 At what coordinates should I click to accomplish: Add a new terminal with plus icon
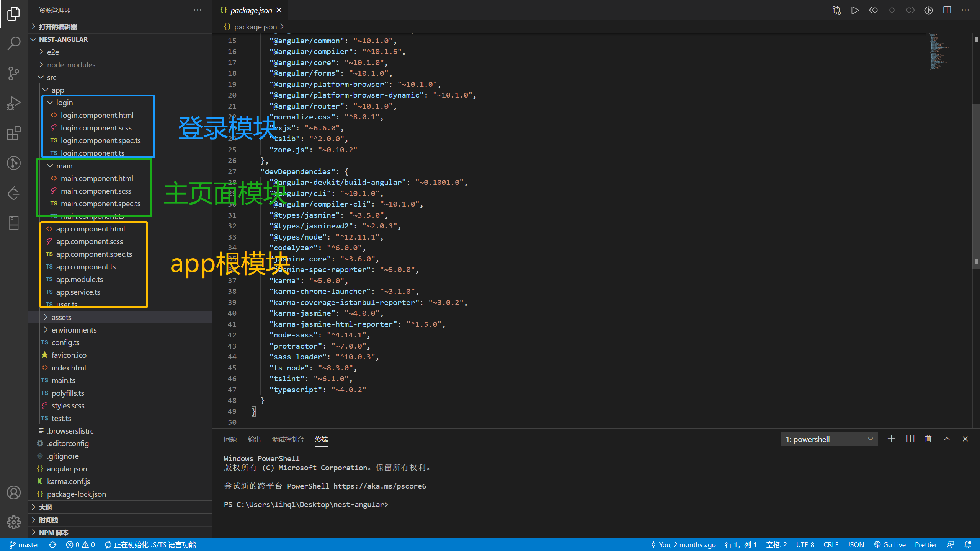click(892, 439)
